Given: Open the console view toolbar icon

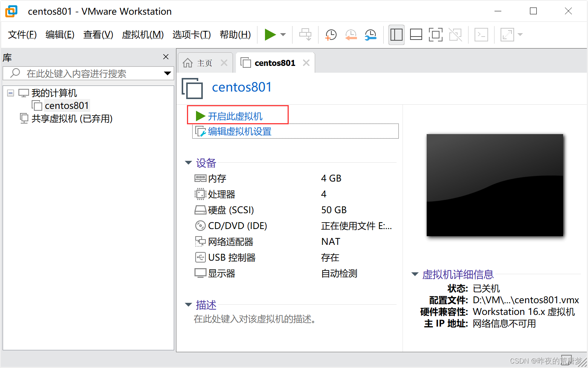Looking at the screenshot, I should point(481,35).
